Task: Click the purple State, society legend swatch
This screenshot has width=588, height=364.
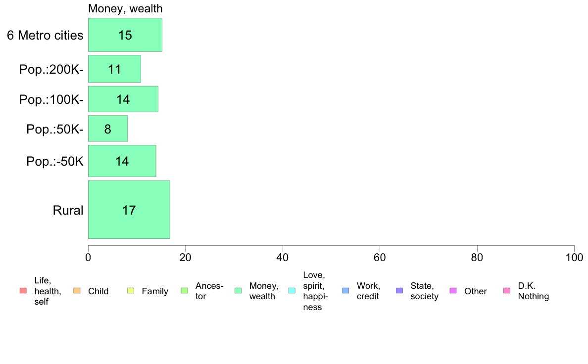Action: (x=399, y=290)
